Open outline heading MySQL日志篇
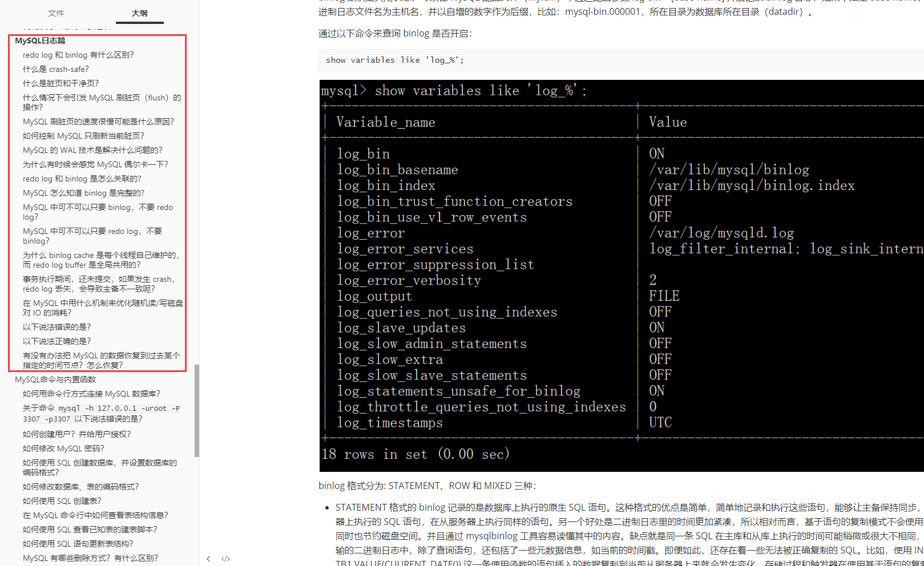This screenshot has width=924, height=566. tap(40, 41)
